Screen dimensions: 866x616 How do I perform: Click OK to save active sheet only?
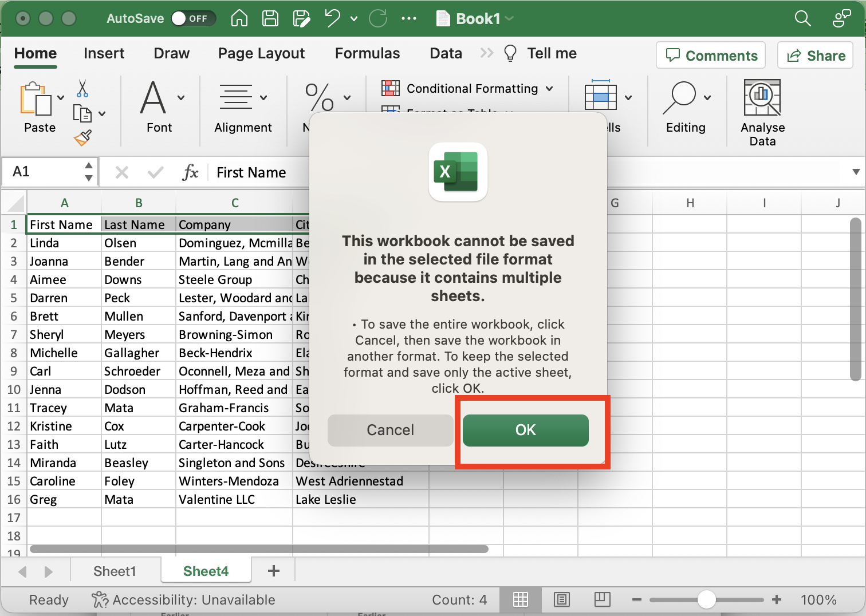click(525, 431)
